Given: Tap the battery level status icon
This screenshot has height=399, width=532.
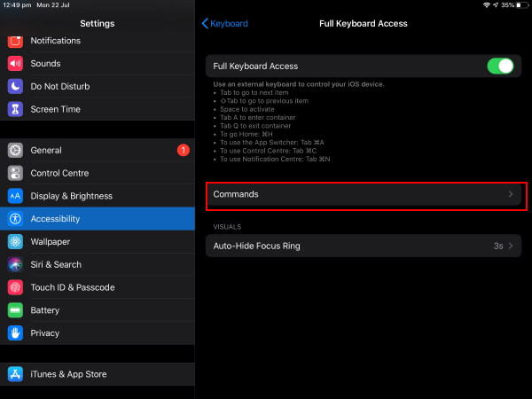Looking at the screenshot, I should 522,5.
